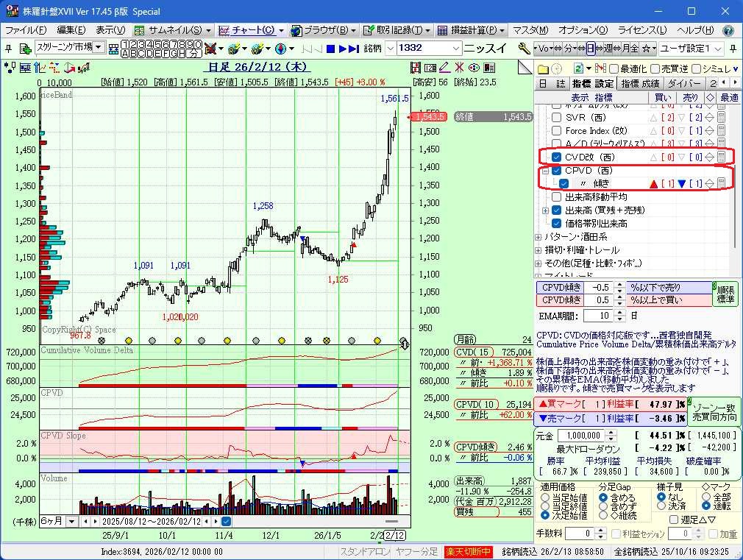
Task: Switch to the 指標 成績 tab
Action: (x=640, y=83)
